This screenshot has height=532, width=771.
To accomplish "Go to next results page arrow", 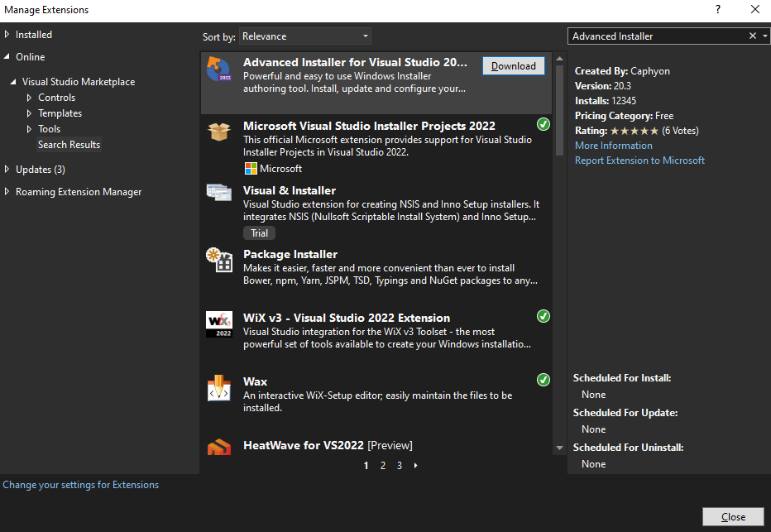I will pos(415,465).
